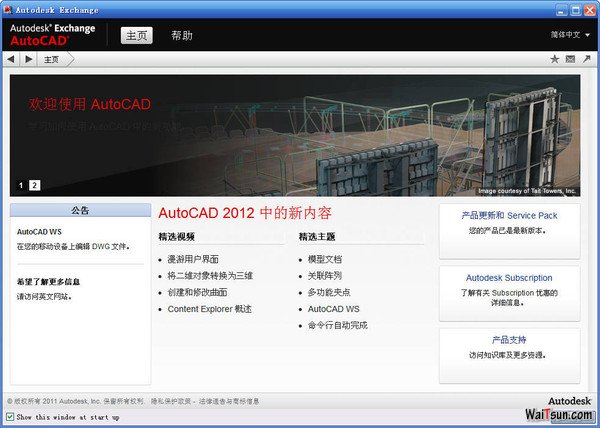This screenshot has width=600, height=428.
Task: Click the Autodesk Exchange AutoCAD logo
Action: [53, 34]
